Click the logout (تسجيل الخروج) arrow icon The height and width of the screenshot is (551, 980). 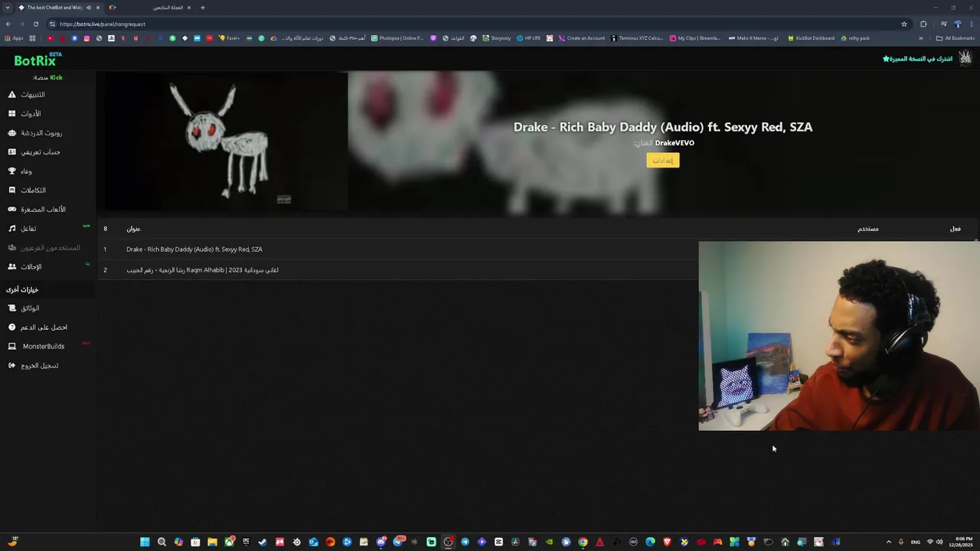pos(11,366)
